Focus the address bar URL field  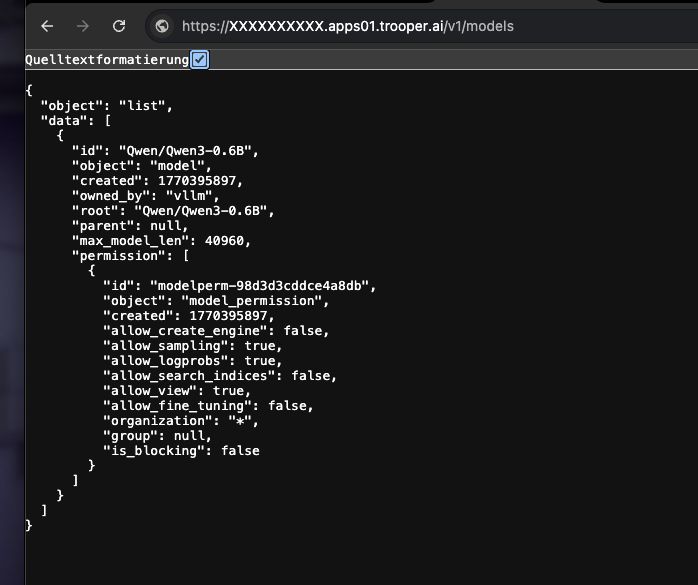tap(370, 26)
